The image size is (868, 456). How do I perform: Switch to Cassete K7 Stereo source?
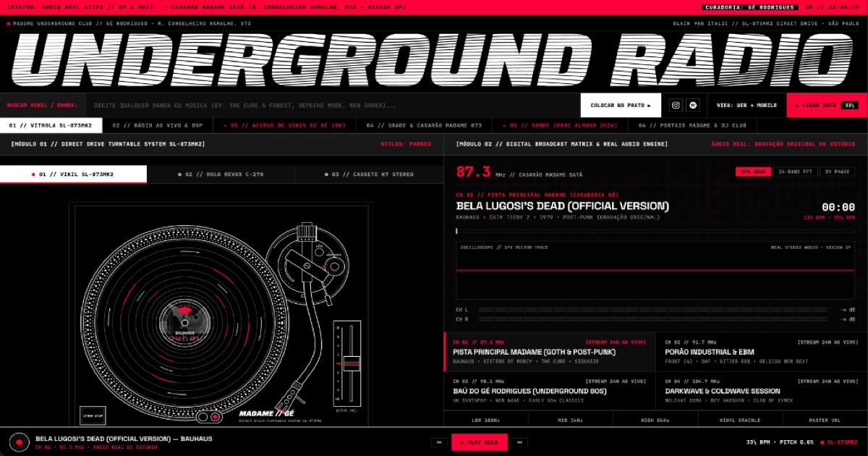pyautogui.click(x=369, y=174)
